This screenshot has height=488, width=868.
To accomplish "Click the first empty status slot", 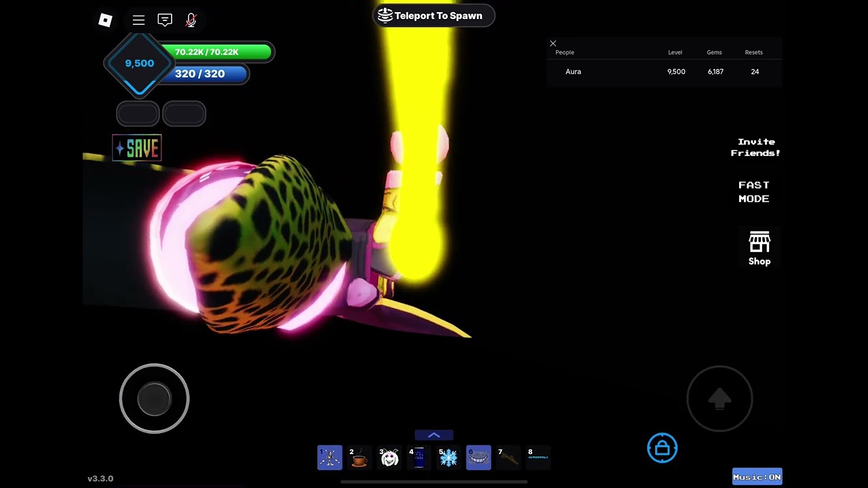I will click(x=138, y=114).
